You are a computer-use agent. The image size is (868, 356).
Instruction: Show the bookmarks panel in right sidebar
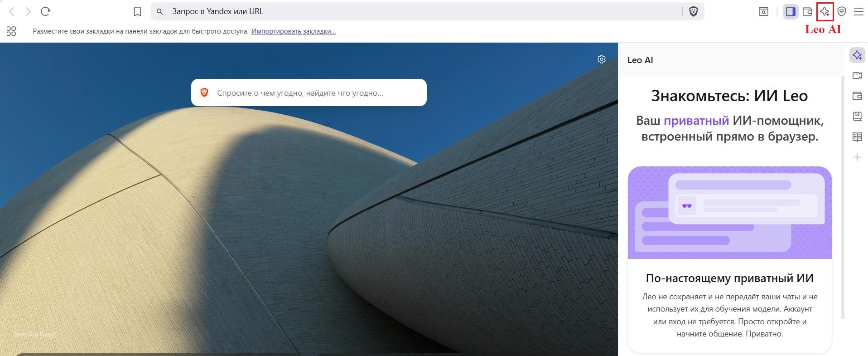click(x=857, y=117)
